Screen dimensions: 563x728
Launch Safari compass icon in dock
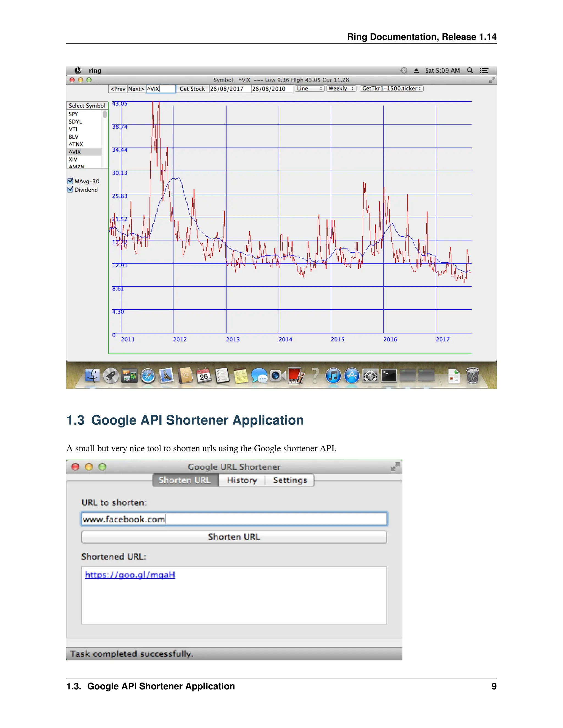click(x=148, y=376)
